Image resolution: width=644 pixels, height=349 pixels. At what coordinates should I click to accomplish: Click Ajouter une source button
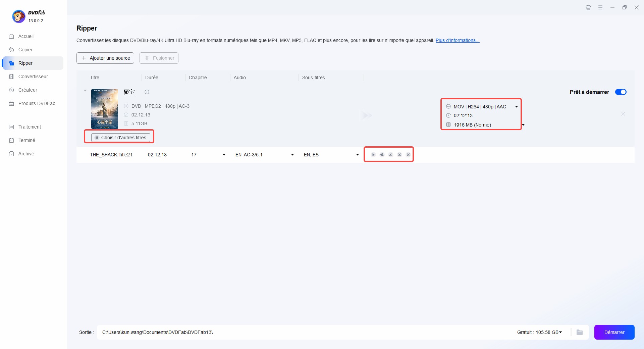tap(105, 58)
